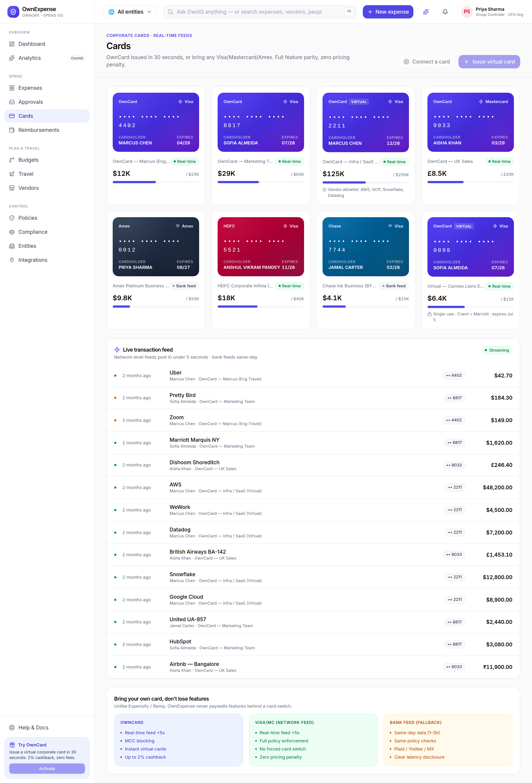This screenshot has width=532, height=783.
Task: Click the VIRTUAL badge on card 2211
Action: (359, 102)
